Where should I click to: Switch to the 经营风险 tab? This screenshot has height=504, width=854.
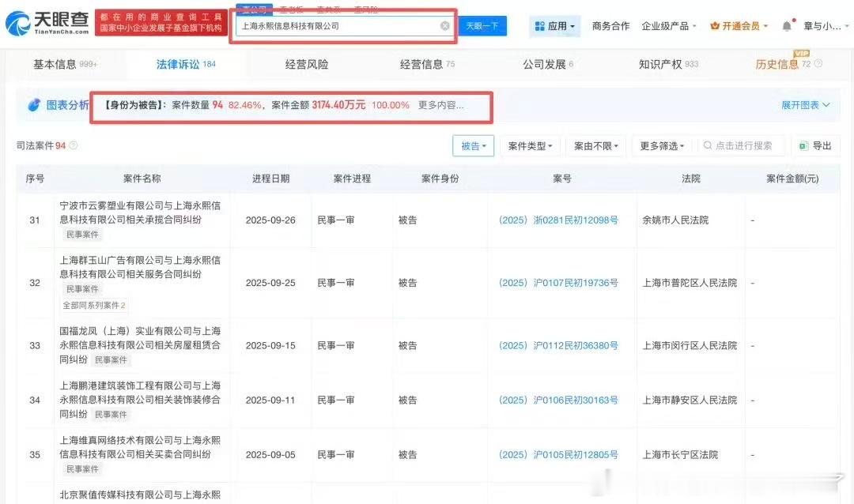(x=307, y=64)
